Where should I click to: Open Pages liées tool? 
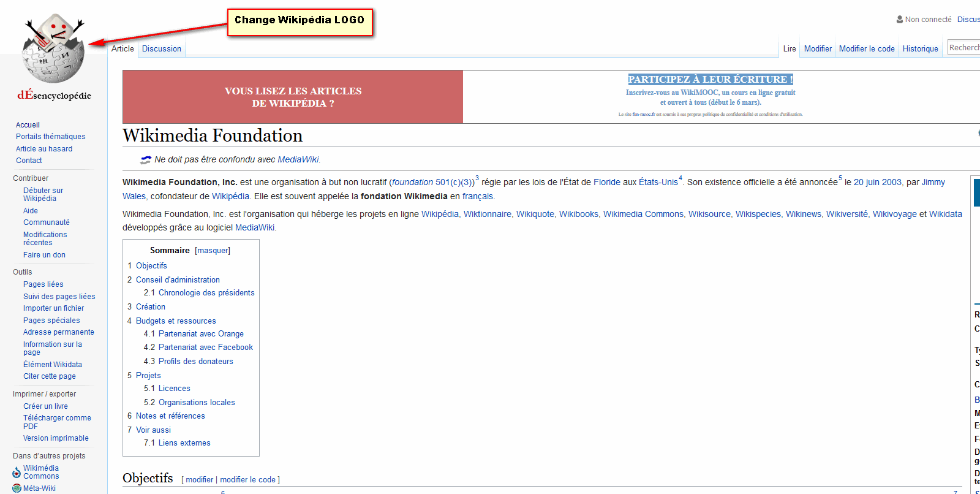click(x=43, y=284)
